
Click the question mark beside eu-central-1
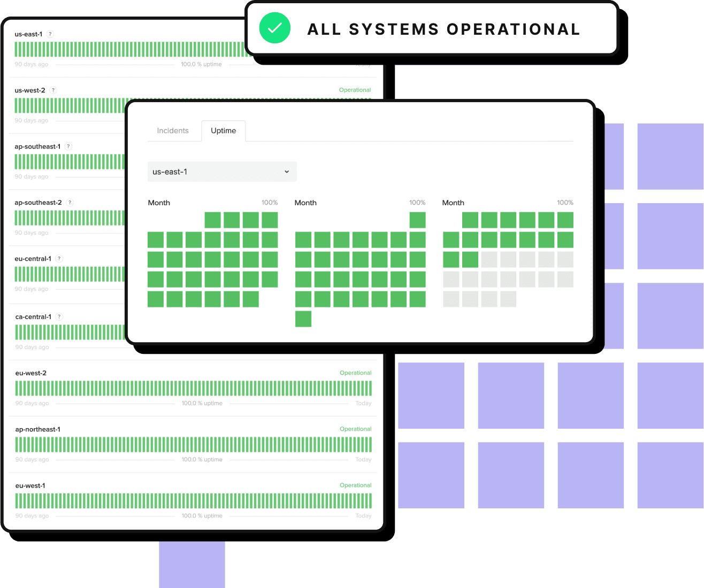tap(59, 259)
